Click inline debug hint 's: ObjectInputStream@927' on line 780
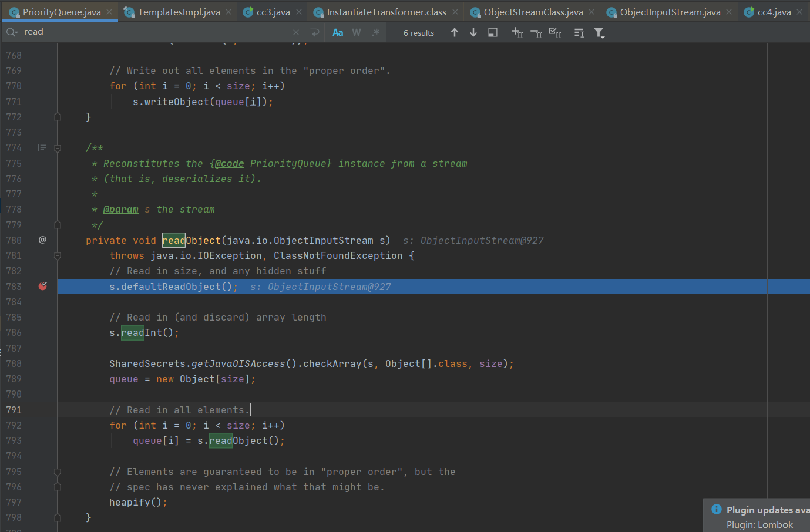The width and height of the screenshot is (810, 532). coord(473,240)
